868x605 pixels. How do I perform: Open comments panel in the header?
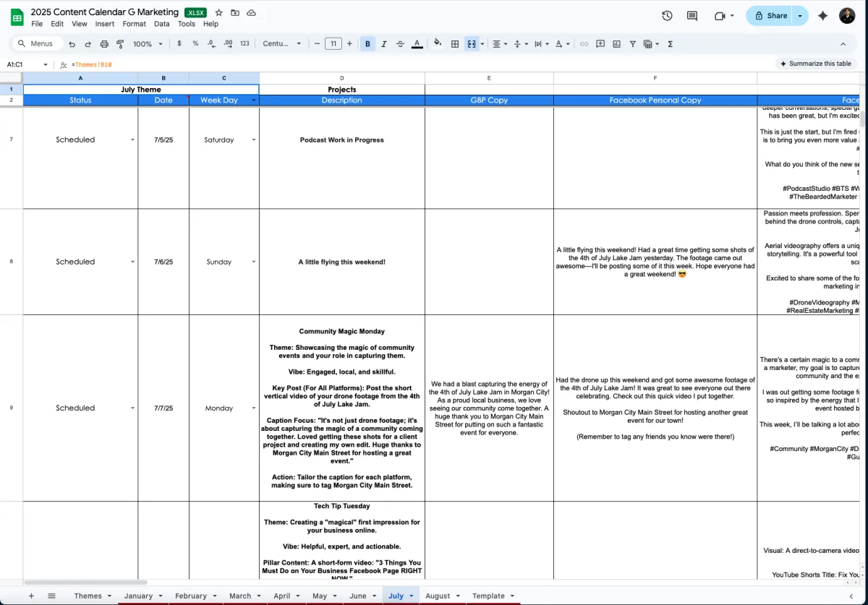pos(692,16)
